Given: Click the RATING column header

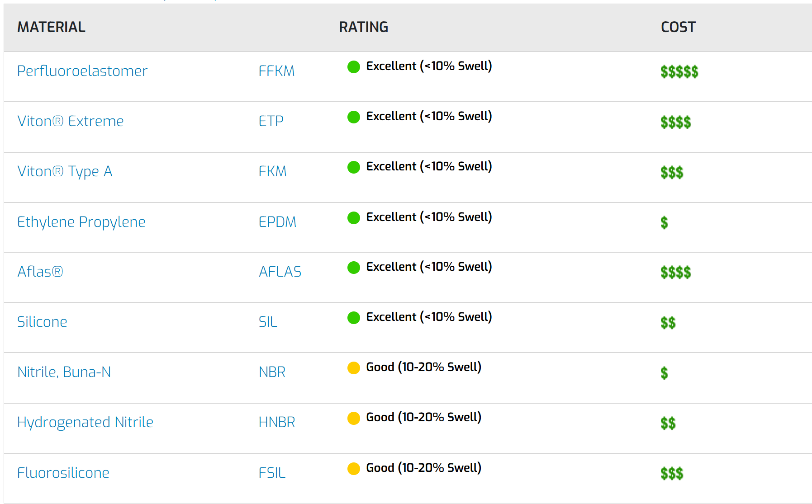Looking at the screenshot, I should pyautogui.click(x=364, y=27).
